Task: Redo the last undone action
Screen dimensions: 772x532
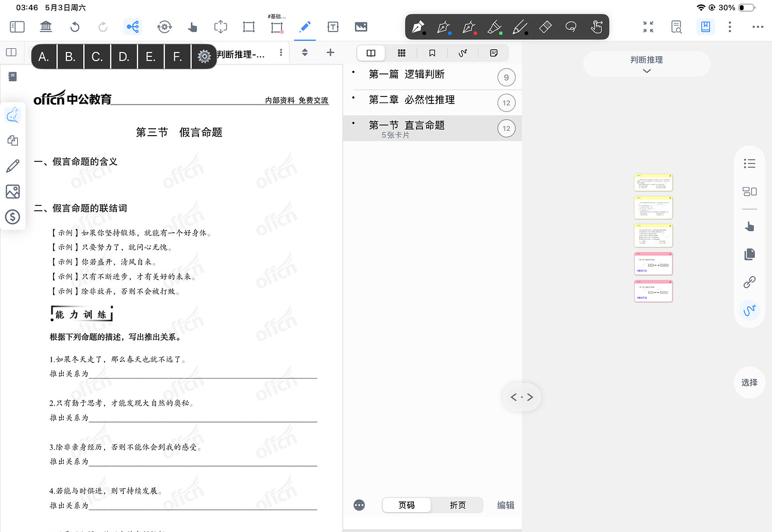Action: point(103,27)
